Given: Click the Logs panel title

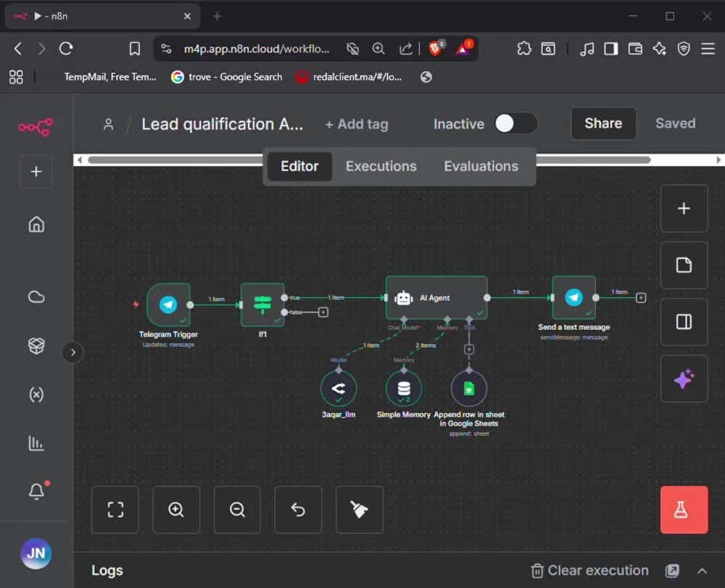Looking at the screenshot, I should [107, 571].
